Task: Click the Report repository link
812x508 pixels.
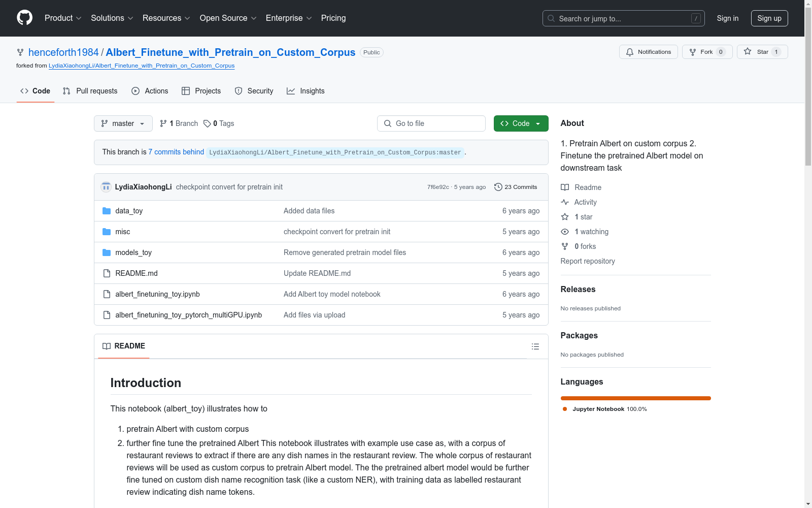Action: [588, 261]
